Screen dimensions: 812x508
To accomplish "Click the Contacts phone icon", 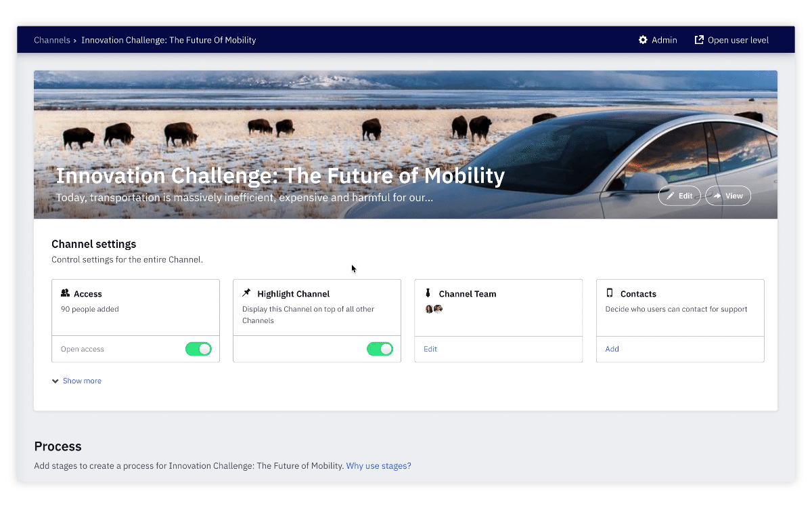I will [x=610, y=293].
